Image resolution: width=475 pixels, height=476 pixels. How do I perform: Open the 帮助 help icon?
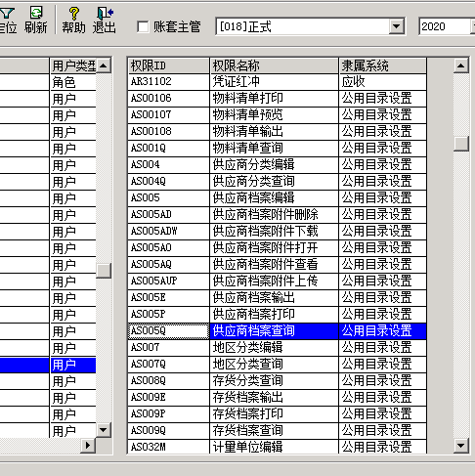[x=74, y=13]
